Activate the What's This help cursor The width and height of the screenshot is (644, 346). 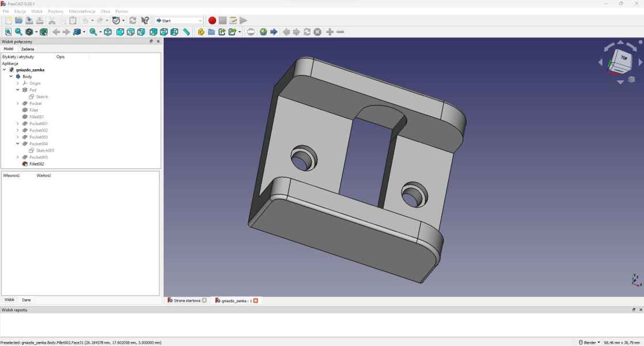point(145,21)
